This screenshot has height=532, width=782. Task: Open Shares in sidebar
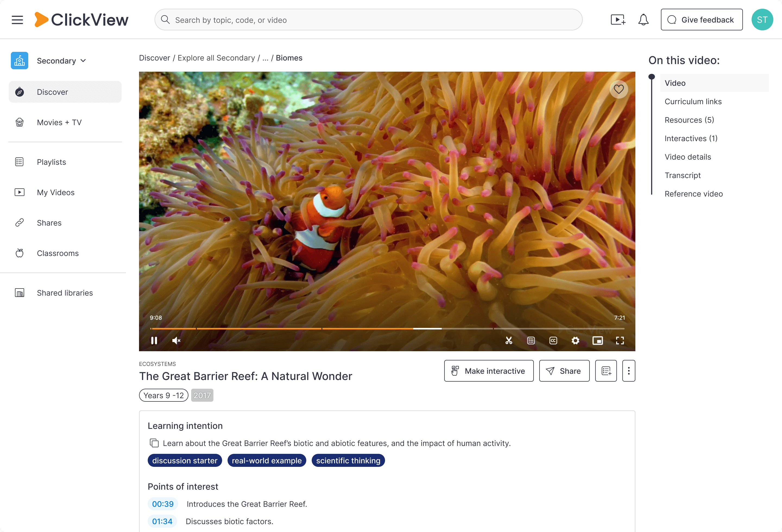tap(65, 223)
